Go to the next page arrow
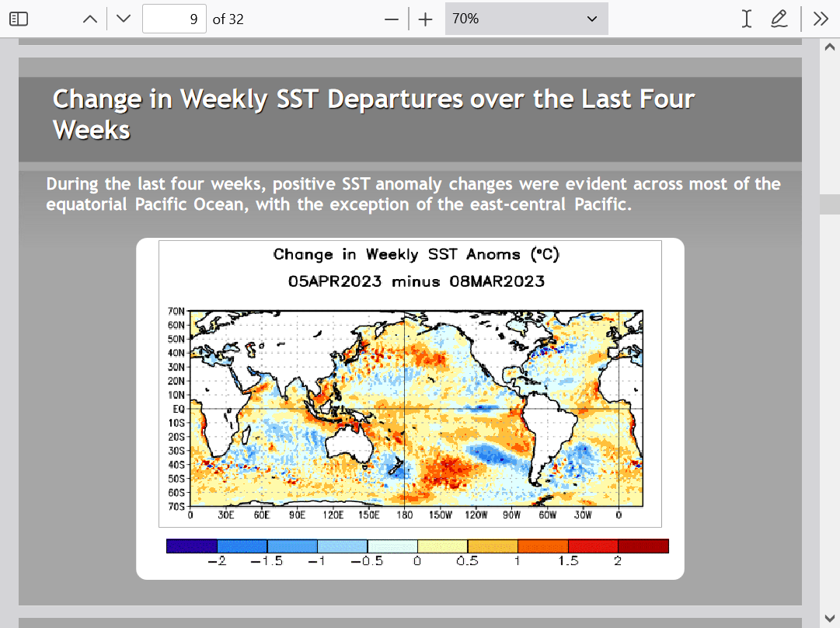Image resolution: width=840 pixels, height=628 pixels. [x=123, y=19]
